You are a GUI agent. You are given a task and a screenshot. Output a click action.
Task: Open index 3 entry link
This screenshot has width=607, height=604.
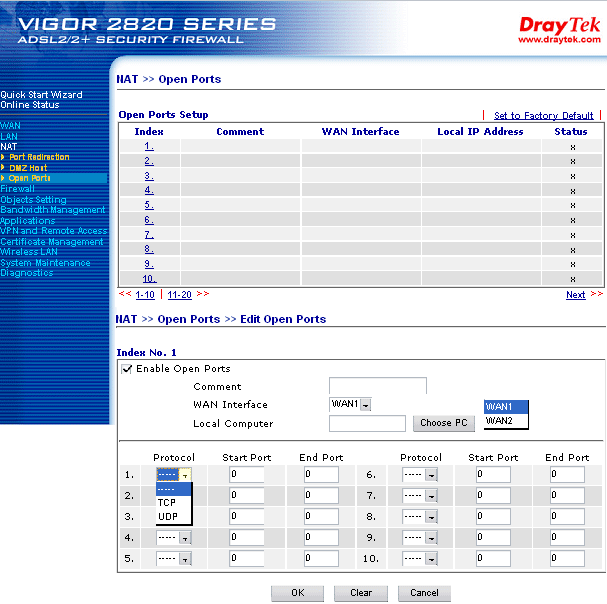[149, 175]
